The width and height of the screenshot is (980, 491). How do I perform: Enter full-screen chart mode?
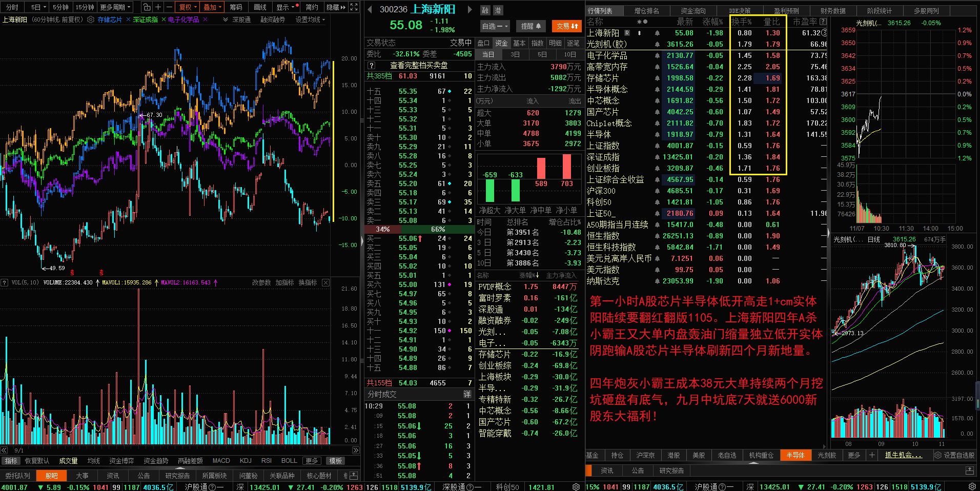click(x=354, y=7)
